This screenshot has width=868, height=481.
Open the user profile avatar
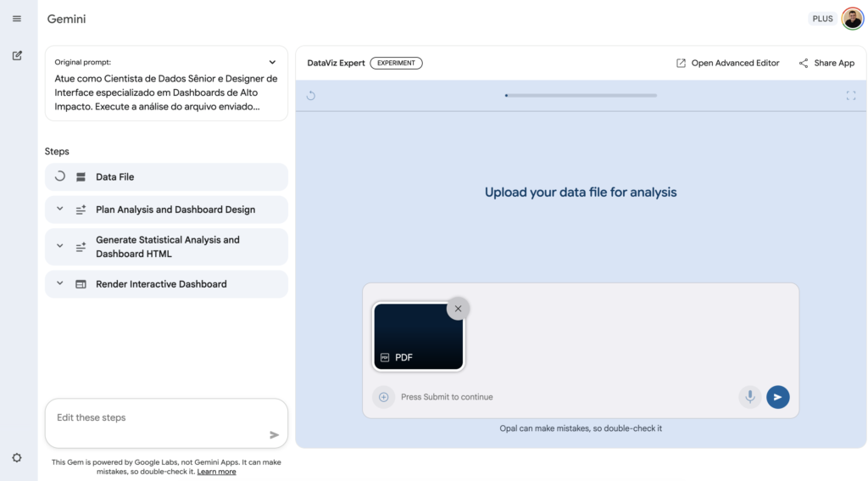coord(852,19)
